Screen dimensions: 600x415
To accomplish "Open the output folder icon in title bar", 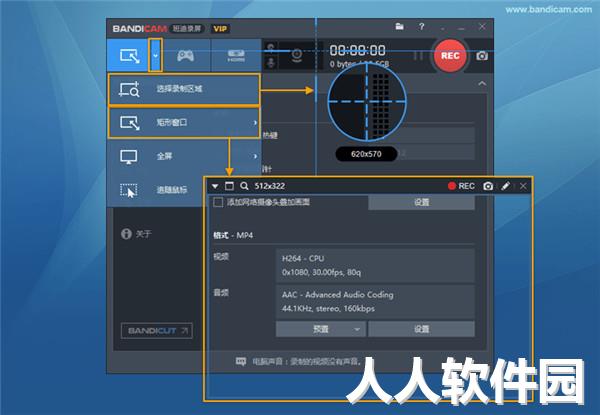I will [399, 27].
